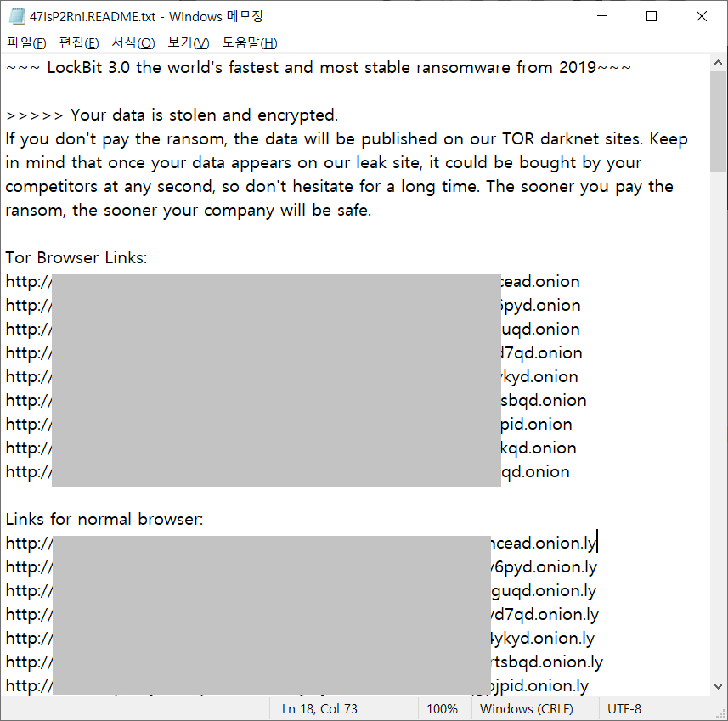Click the link ending in sbqd.onion

[x=296, y=401]
